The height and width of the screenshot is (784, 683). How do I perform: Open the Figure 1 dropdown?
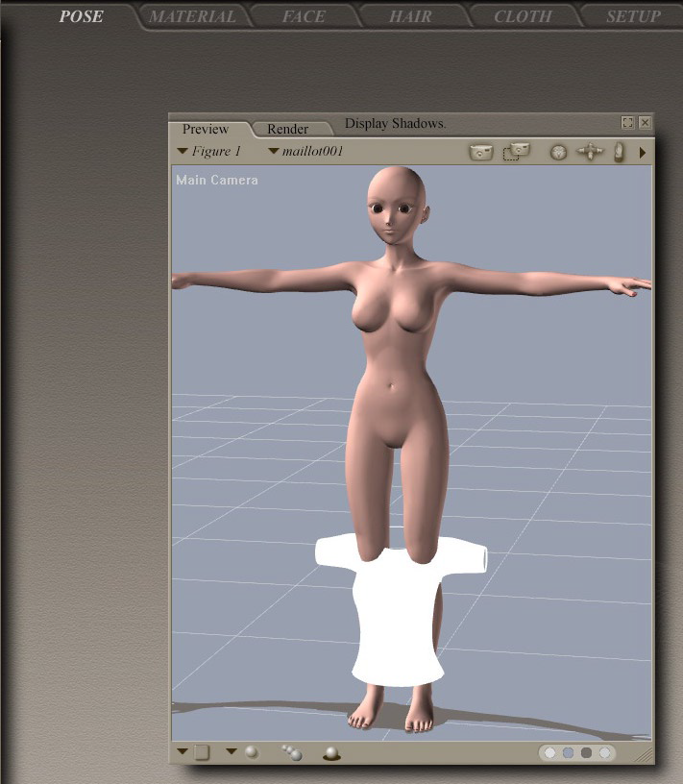208,152
